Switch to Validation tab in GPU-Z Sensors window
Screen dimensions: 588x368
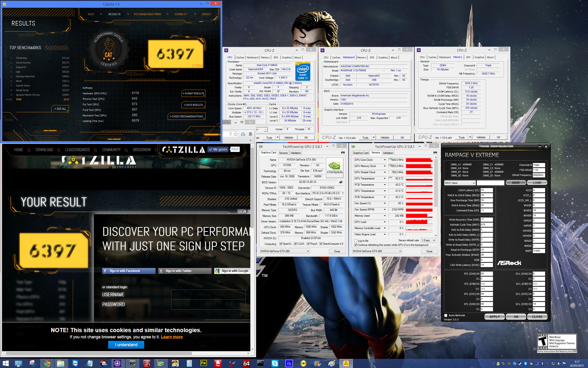pos(388,153)
